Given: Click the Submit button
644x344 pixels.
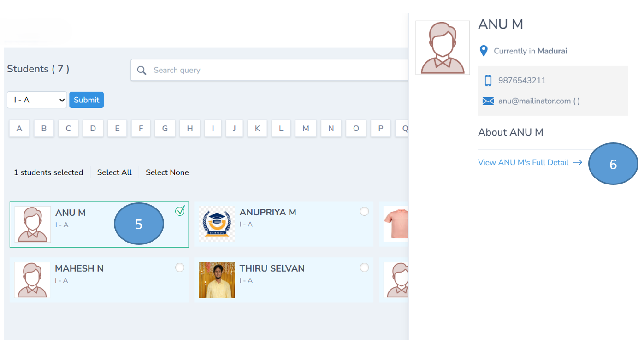Looking at the screenshot, I should coord(86,100).
